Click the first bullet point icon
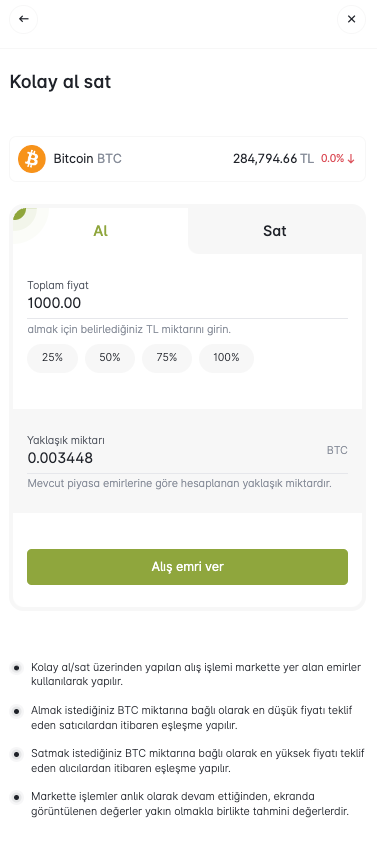377x842 pixels. pos(17,667)
